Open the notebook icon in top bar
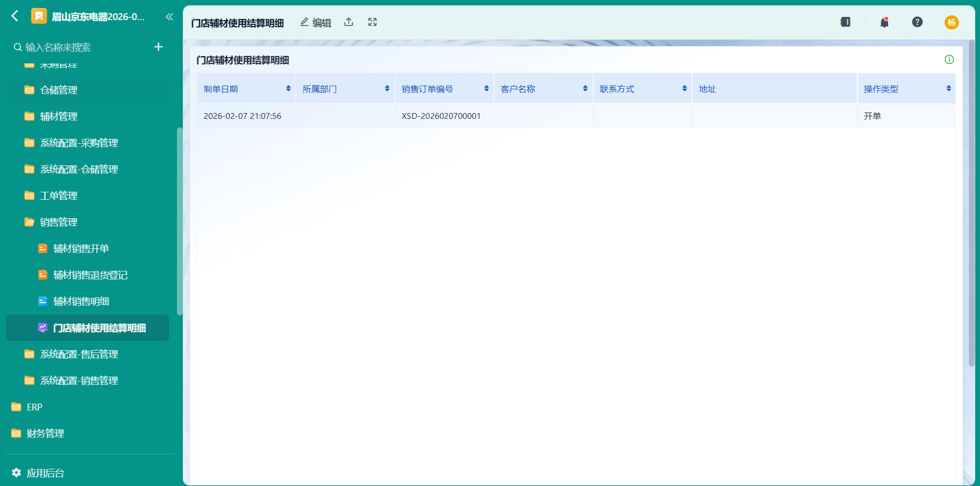 coord(845,22)
